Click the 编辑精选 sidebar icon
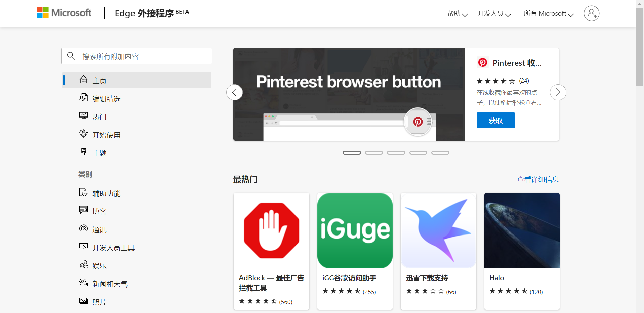This screenshot has height=313, width=644. point(84,98)
